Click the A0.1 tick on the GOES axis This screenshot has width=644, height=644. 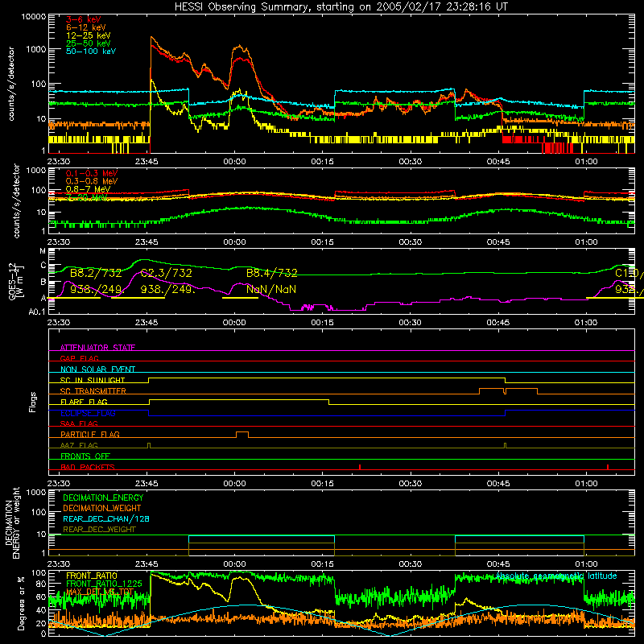click(37, 312)
